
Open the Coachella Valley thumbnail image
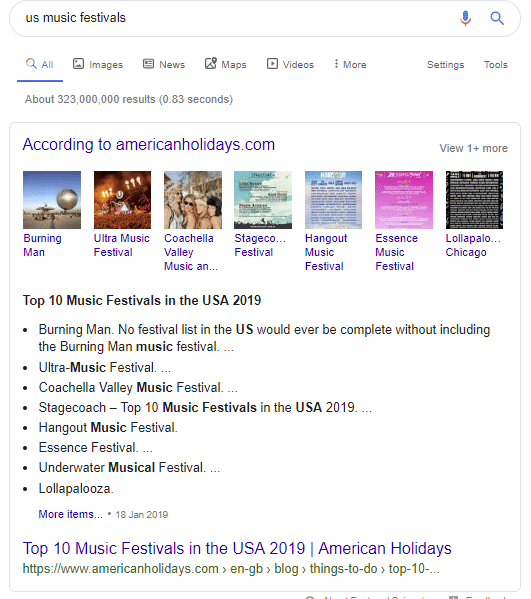click(x=193, y=200)
